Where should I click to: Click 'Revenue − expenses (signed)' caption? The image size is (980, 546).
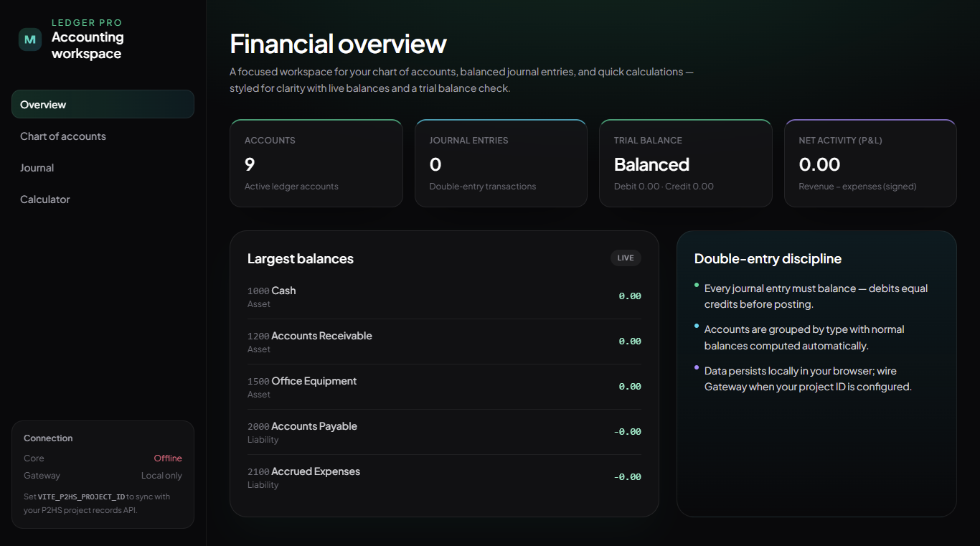(857, 187)
